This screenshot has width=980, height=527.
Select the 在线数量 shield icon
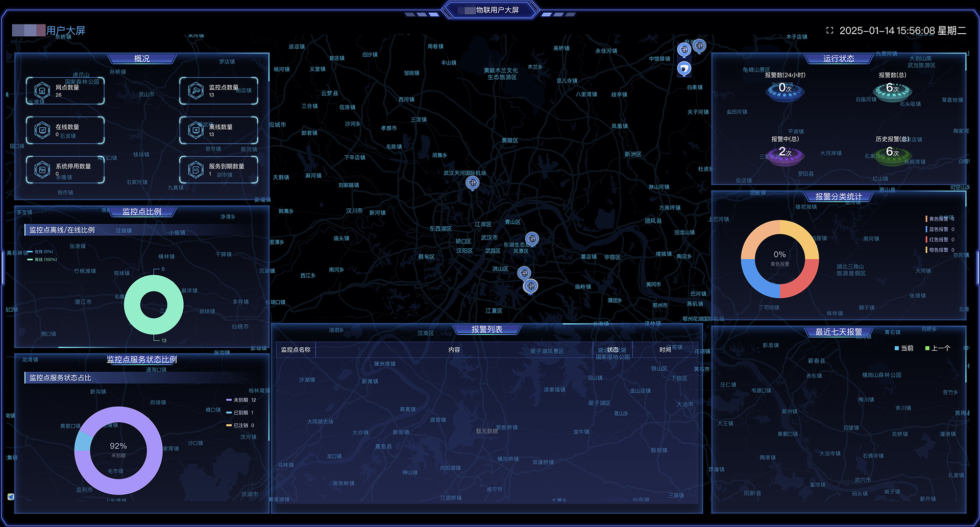tap(42, 130)
